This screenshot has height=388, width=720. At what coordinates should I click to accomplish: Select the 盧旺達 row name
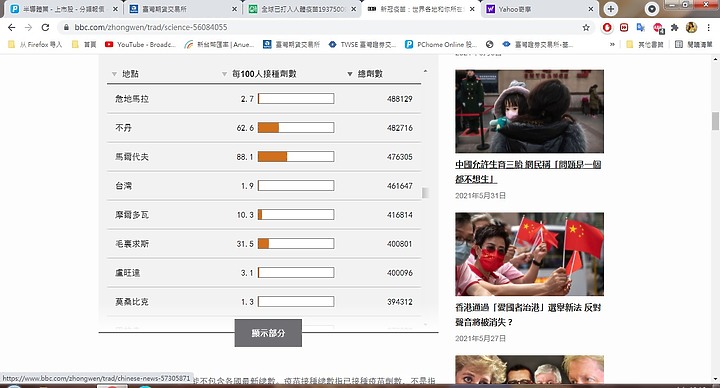(x=128, y=272)
